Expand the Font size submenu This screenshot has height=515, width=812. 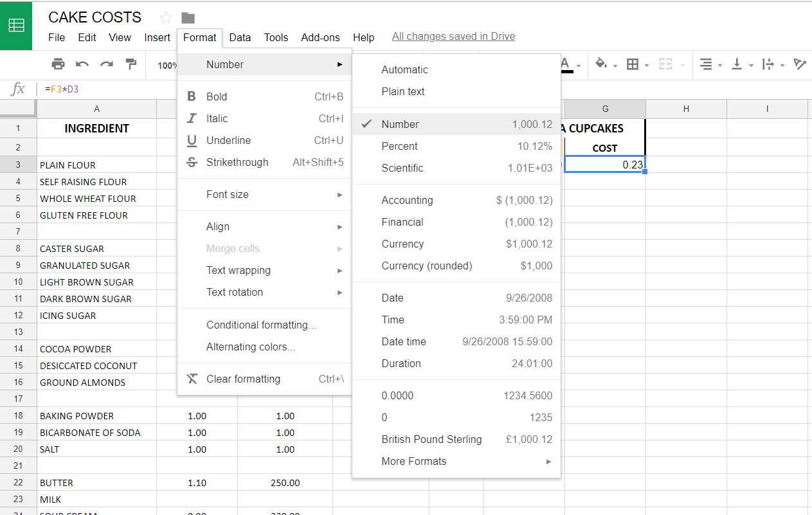click(x=265, y=194)
